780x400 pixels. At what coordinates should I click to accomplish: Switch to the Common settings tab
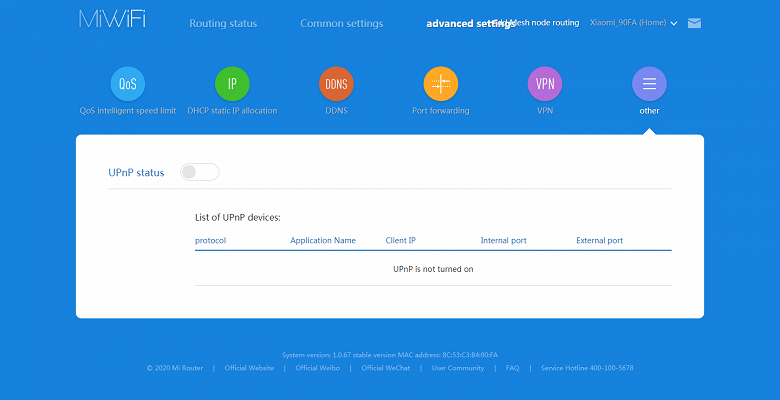pos(342,23)
